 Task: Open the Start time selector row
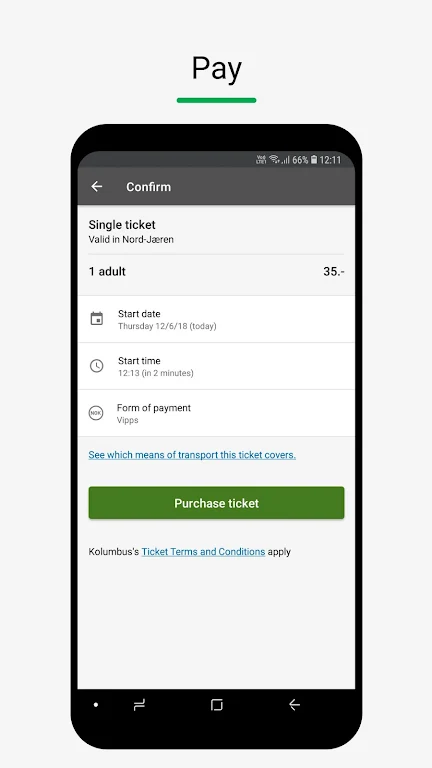(x=216, y=366)
